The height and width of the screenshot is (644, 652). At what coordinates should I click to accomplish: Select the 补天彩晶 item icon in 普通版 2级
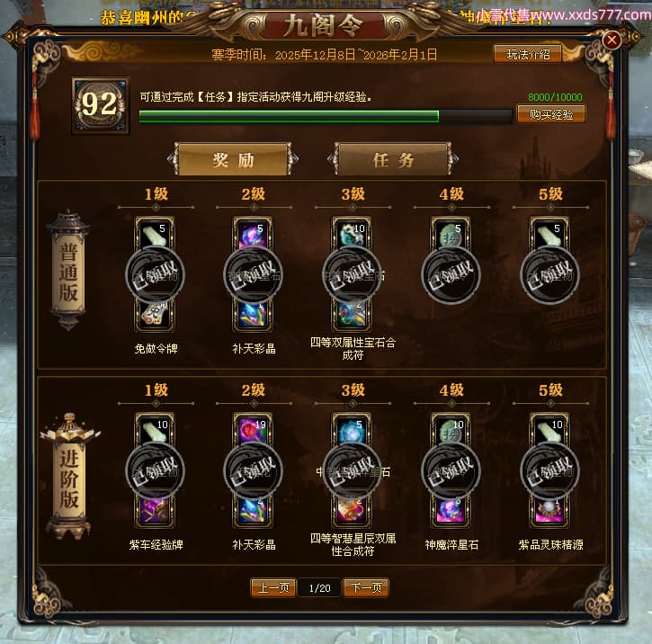[x=253, y=314]
